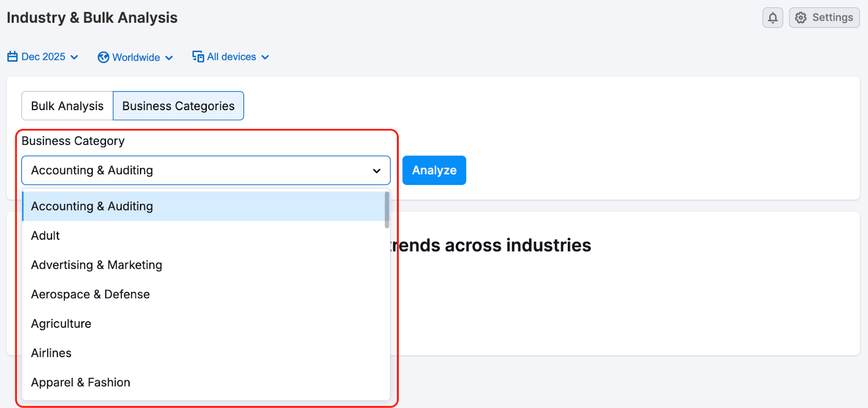This screenshot has width=868, height=408.
Task: Pick the Aerospace & Defense option
Action: (203, 294)
